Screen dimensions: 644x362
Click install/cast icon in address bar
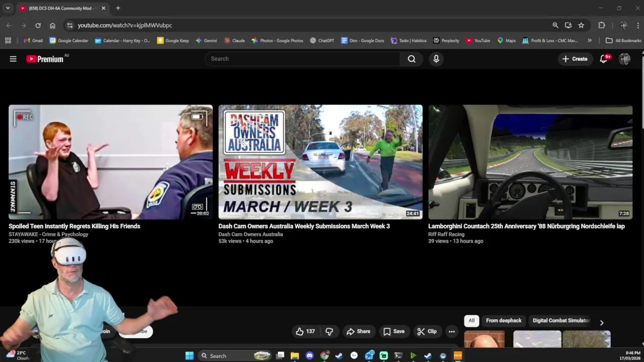[569, 25]
